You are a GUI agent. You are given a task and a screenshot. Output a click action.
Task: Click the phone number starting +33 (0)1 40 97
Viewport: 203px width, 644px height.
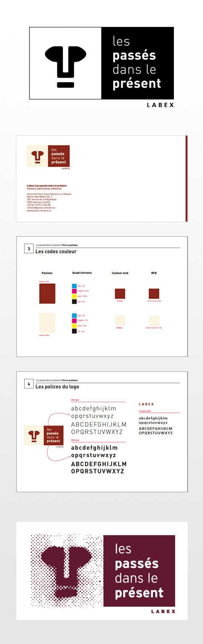click(x=38, y=205)
